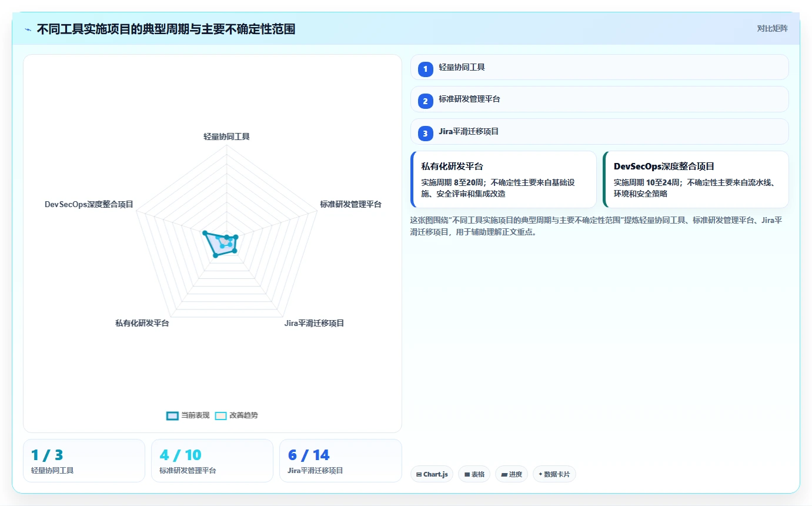Click the 轻量协同工具 caption under 1 / 3
Image resolution: width=812 pixels, height=506 pixels.
52,471
